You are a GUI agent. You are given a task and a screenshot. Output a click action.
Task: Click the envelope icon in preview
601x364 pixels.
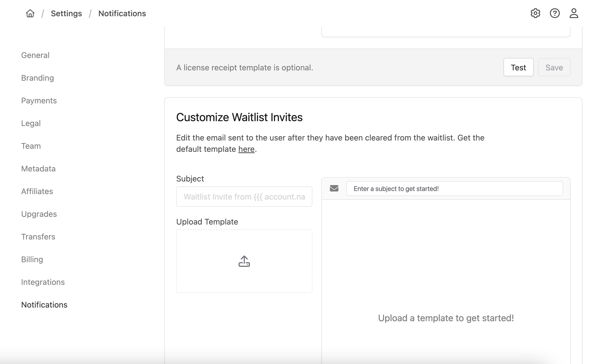pyautogui.click(x=334, y=188)
